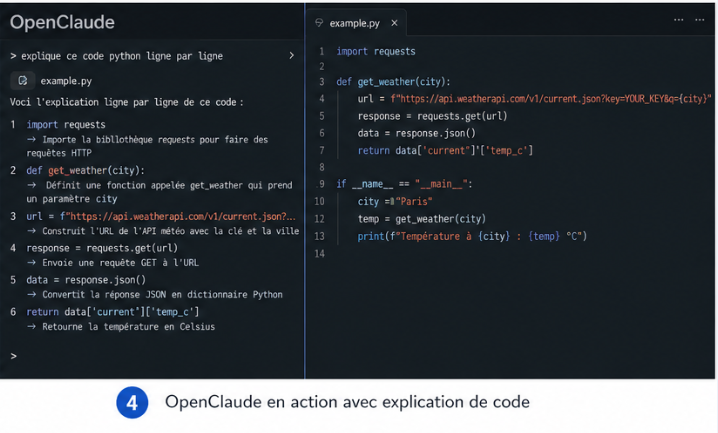Click 'temp = get_weather(city)' on editor line 12
Image resolution: width=718 pixels, height=433 pixels.
422,219
